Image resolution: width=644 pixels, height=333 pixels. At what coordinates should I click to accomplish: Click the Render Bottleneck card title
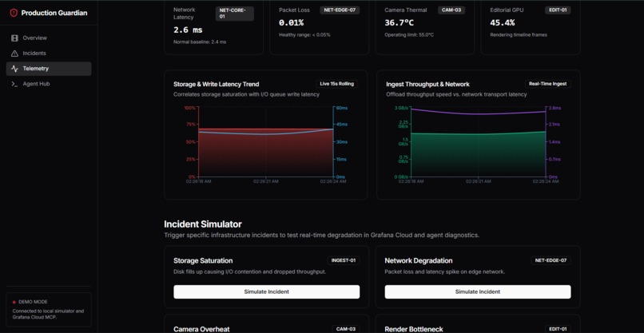(x=414, y=329)
